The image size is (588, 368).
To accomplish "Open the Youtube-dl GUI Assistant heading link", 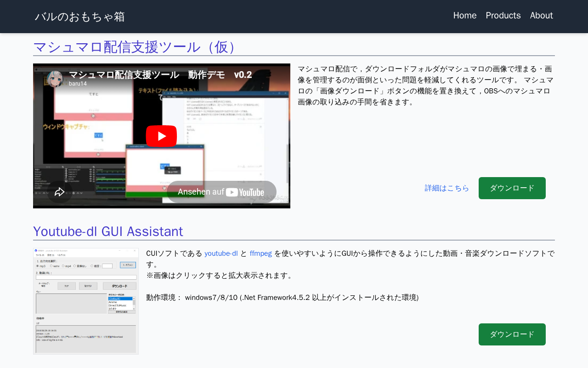I will click(108, 231).
